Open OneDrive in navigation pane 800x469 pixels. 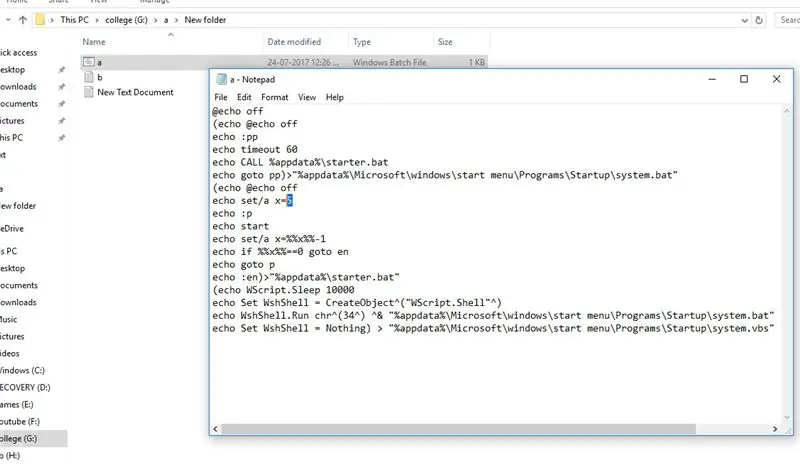12,229
